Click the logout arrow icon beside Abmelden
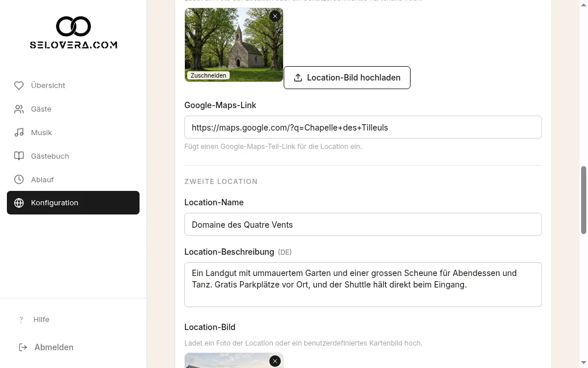This screenshot has width=588, height=368. coord(23,347)
